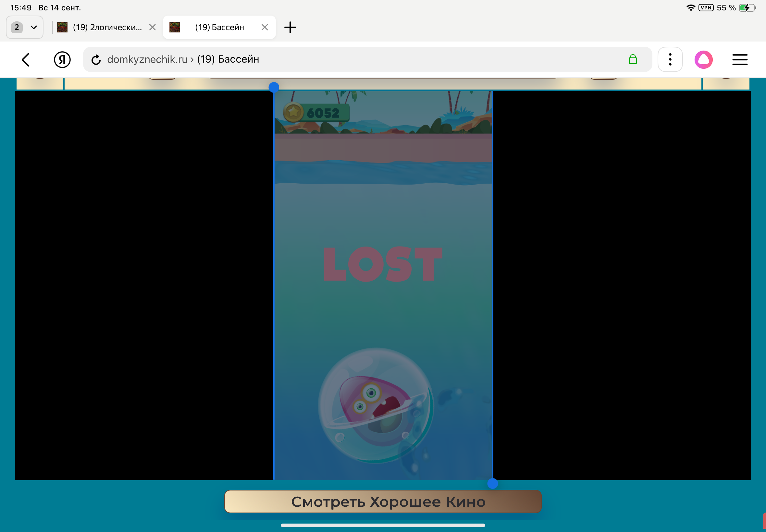The height and width of the screenshot is (532, 766).
Task: Close the "(19) 2логически..." tab
Action: (153, 27)
